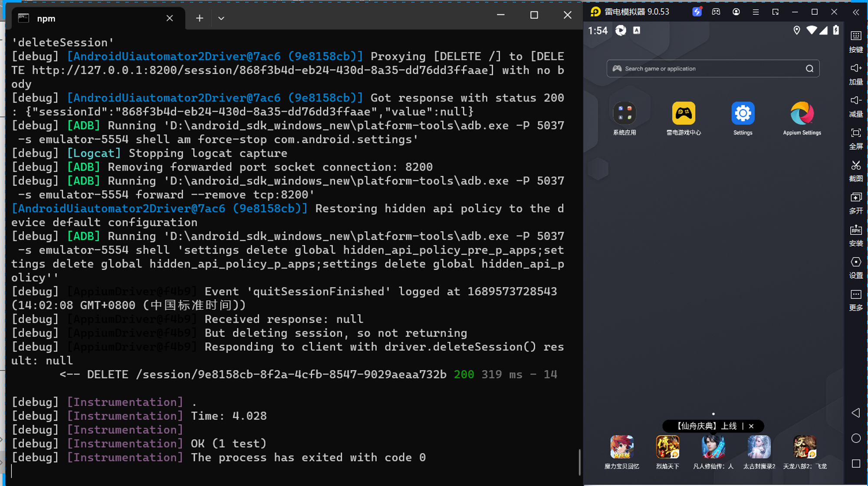Open the 雷电游戏中心 game center
The width and height of the screenshot is (868, 486).
point(684,114)
